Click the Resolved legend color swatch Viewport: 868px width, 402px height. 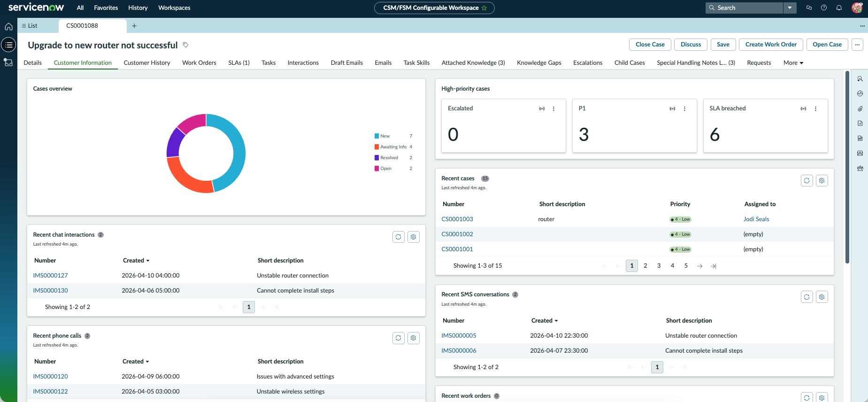click(x=376, y=158)
